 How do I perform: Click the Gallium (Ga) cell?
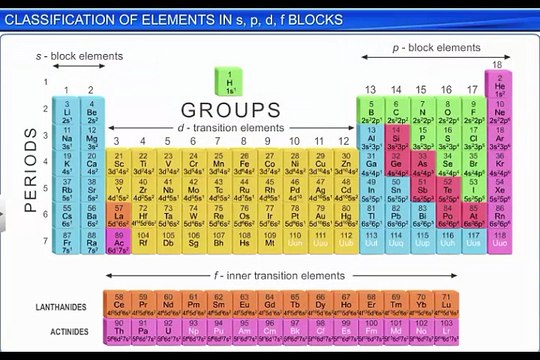(371, 164)
